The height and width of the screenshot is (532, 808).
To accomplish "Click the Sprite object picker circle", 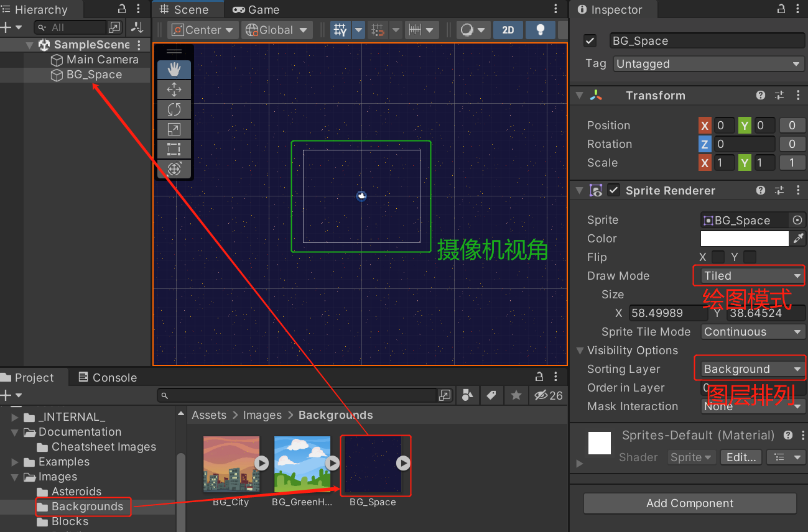I will [x=797, y=220].
